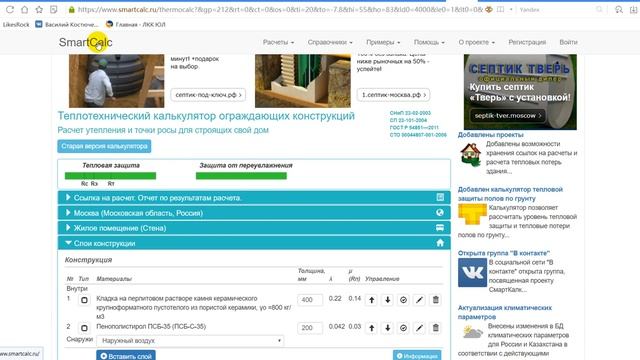The height and width of the screenshot is (360, 640).
Task: Open the О проекте menu
Action: pos(476,42)
